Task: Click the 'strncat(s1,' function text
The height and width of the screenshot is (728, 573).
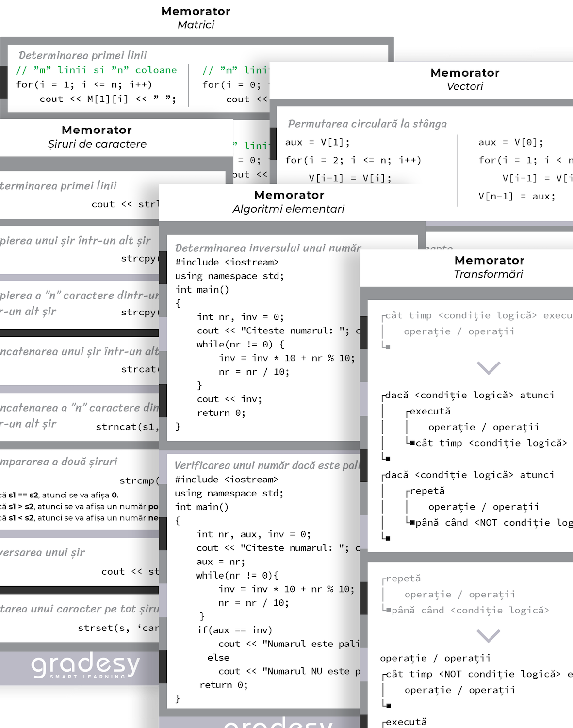Action: [127, 427]
